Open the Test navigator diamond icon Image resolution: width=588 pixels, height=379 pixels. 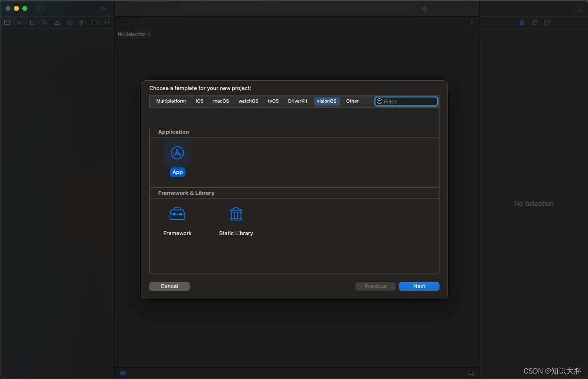(x=70, y=23)
